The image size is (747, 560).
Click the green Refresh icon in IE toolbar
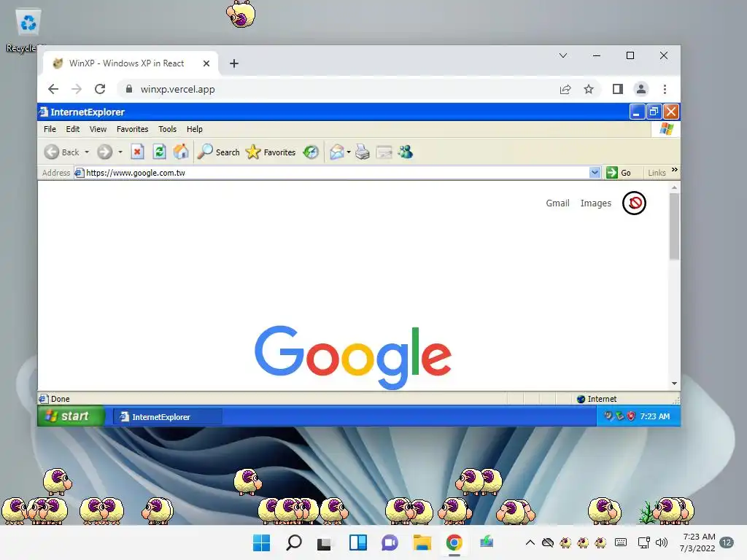click(159, 152)
